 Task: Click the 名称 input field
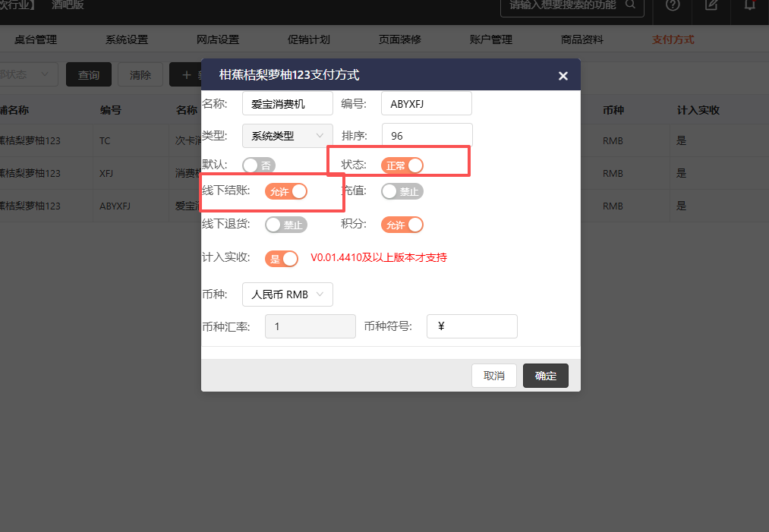(287, 104)
